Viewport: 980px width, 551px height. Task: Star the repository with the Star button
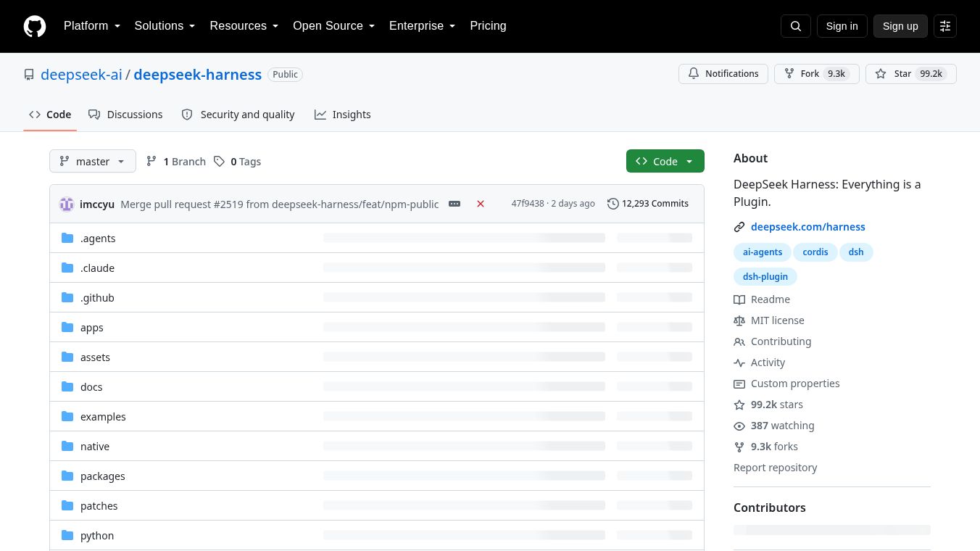tap(911, 74)
